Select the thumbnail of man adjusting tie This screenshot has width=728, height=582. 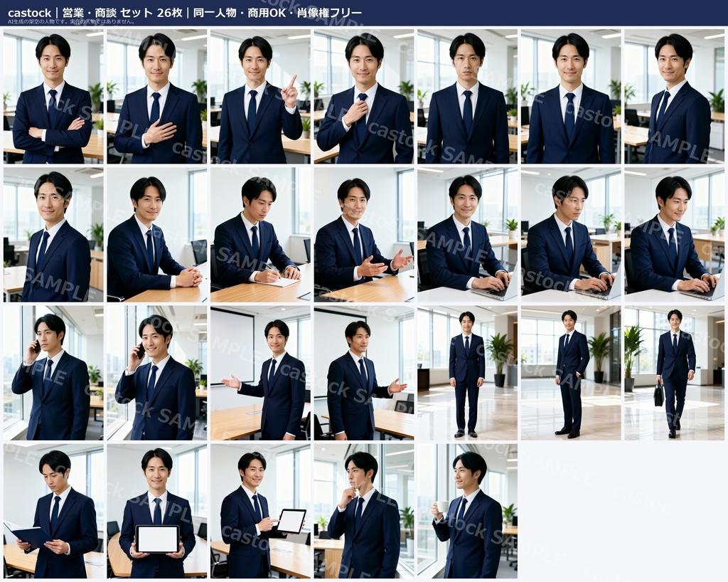pos(364,97)
